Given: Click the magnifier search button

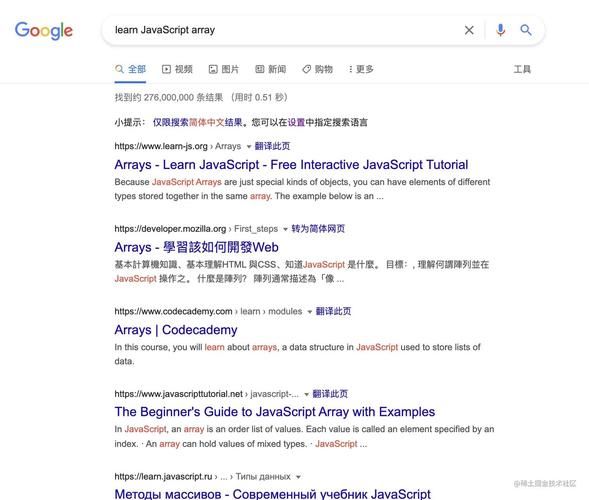Looking at the screenshot, I should click(526, 30).
